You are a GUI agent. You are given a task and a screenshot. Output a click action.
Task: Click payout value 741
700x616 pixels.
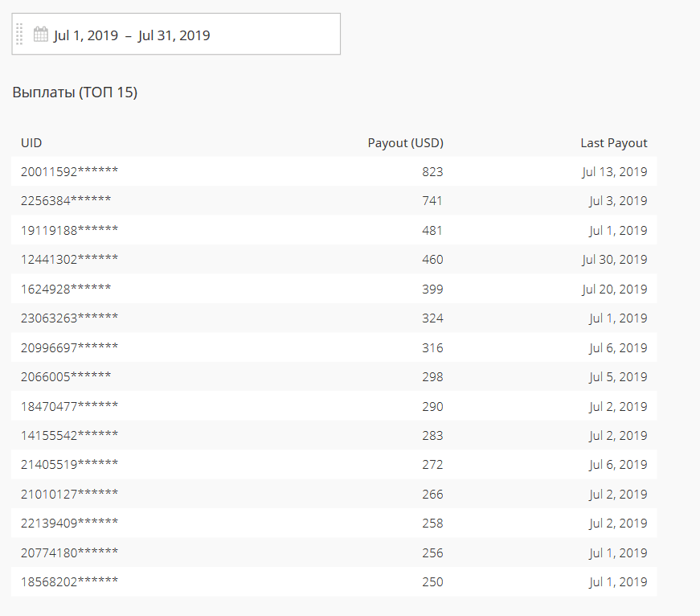click(x=432, y=201)
